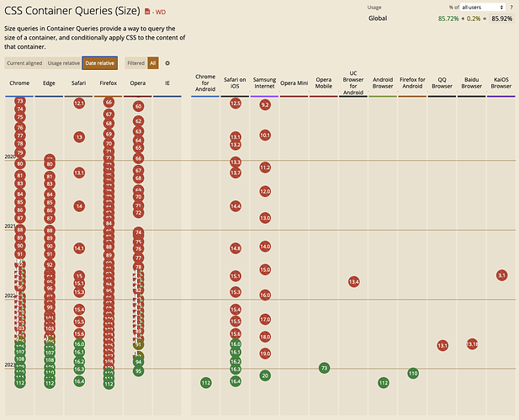This screenshot has height=420, width=519.
Task: Click the QQ Browser column header
Action: [x=442, y=82]
